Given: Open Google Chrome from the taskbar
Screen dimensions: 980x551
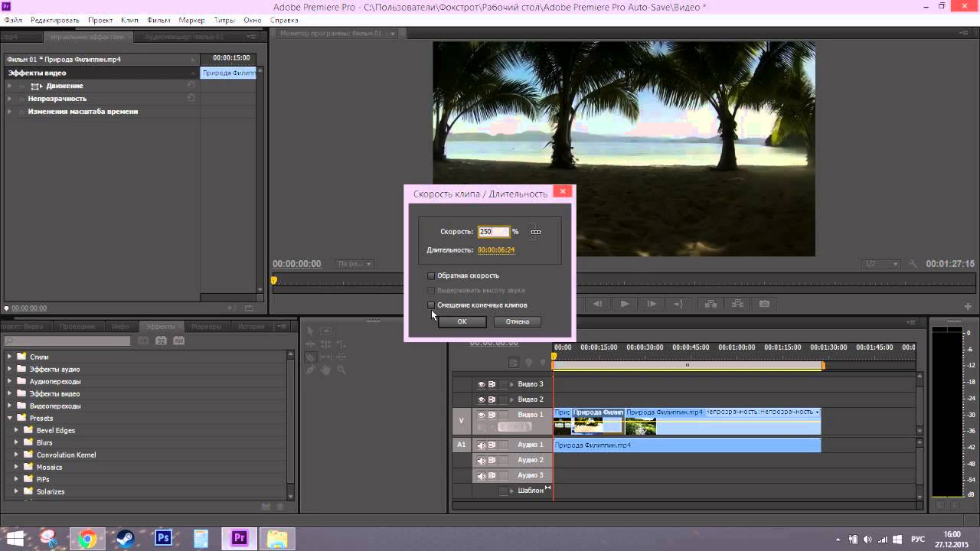Looking at the screenshot, I should pos(87,540).
